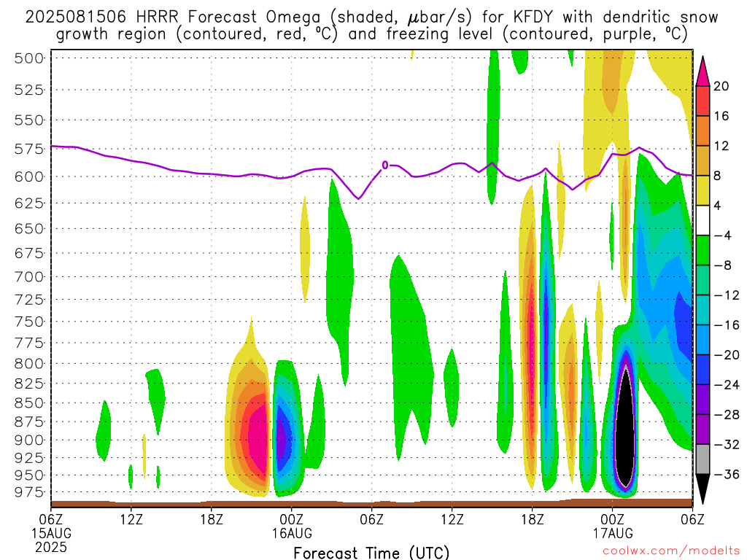Select the 525 pressure axis label

tap(29, 90)
